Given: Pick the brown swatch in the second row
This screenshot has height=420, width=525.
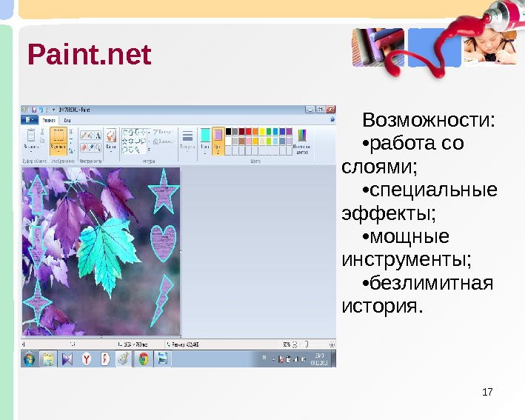Looking at the screenshot, I should (241, 141).
